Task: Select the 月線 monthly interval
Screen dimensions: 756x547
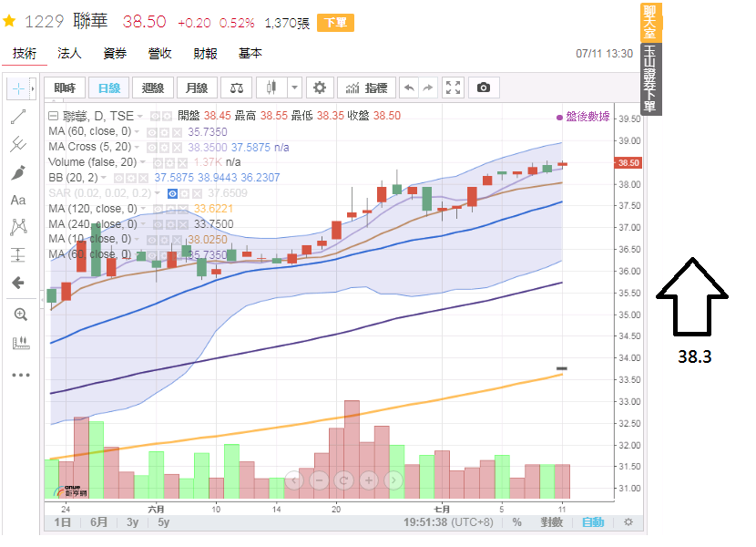Action: (x=197, y=88)
